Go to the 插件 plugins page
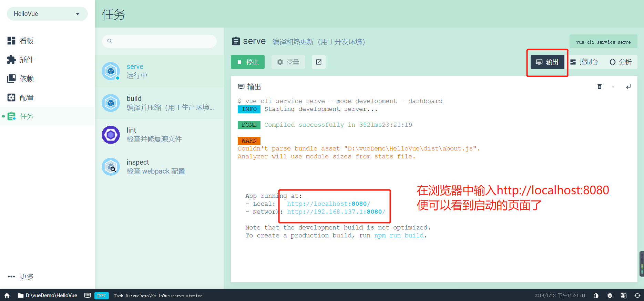The height and width of the screenshot is (301, 644). (47, 60)
